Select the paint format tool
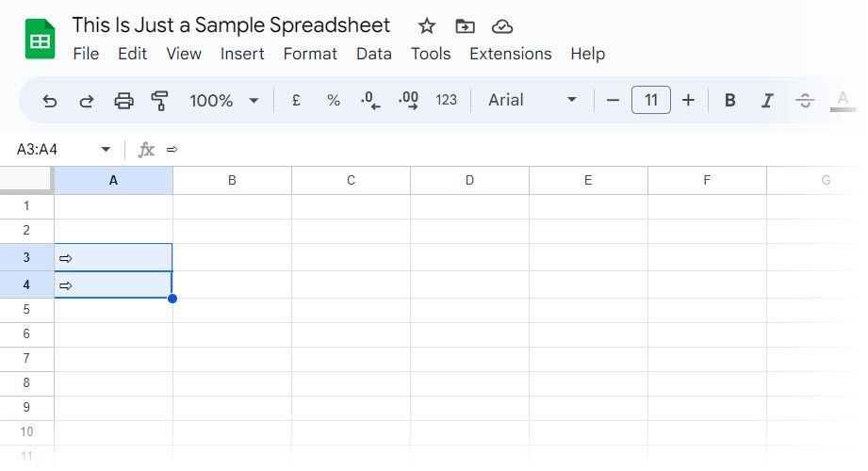The image size is (868, 471). [x=160, y=101]
